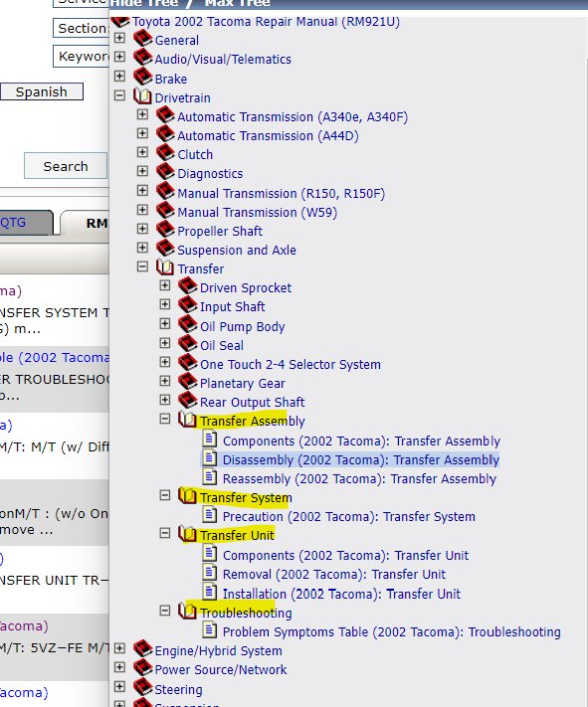Click the book icon beside Audio/Visual/Telematics
Image resolution: width=588 pixels, height=707 pixels.
coord(143,58)
